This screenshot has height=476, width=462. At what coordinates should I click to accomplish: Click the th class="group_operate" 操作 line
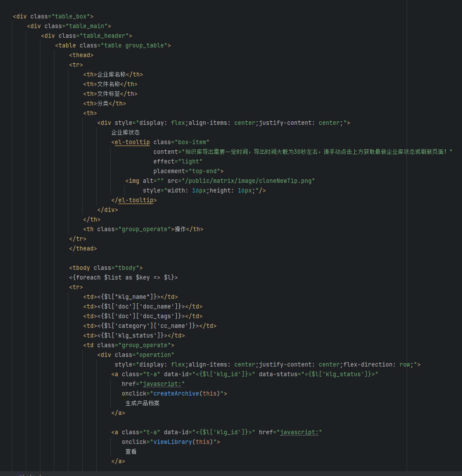[x=143, y=229]
